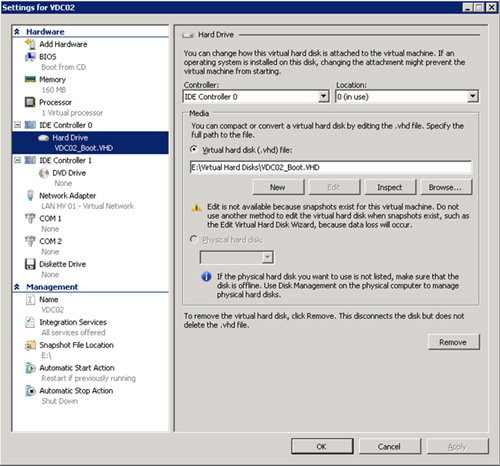Click the Browse... button
The image size is (500, 466).
[x=446, y=187]
